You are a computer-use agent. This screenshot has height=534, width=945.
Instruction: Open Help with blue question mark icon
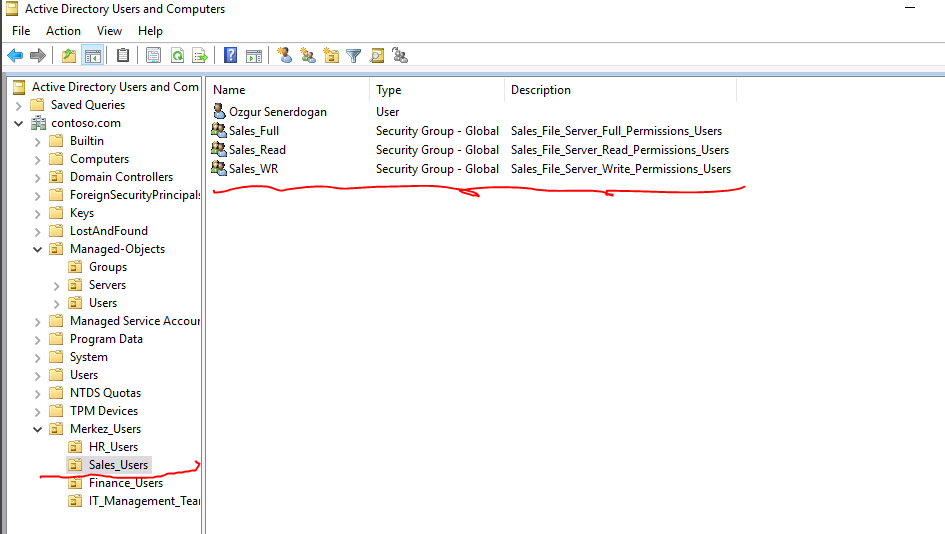coord(230,55)
